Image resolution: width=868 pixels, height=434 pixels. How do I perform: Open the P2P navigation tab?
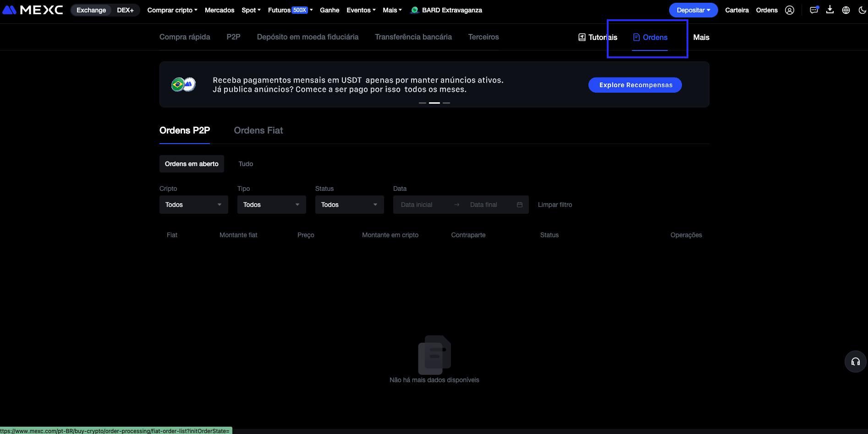(x=233, y=37)
